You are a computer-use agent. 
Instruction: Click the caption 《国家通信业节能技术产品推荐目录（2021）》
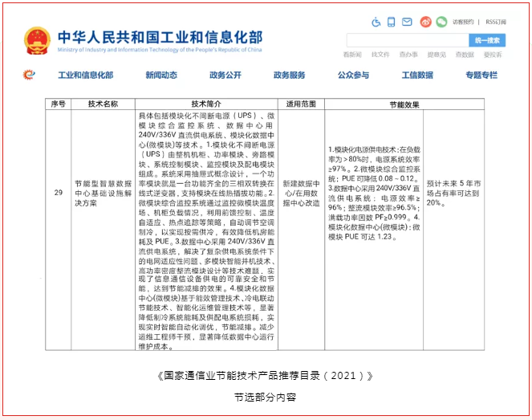(x=265, y=376)
